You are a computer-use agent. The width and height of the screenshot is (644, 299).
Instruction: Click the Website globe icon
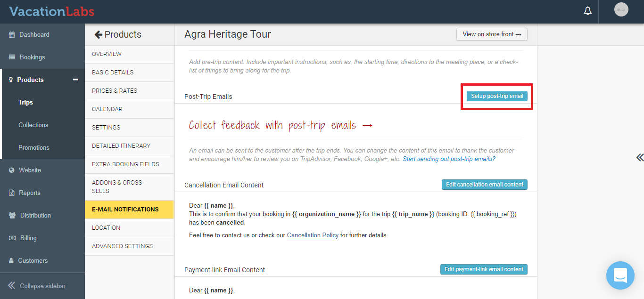coord(12,170)
